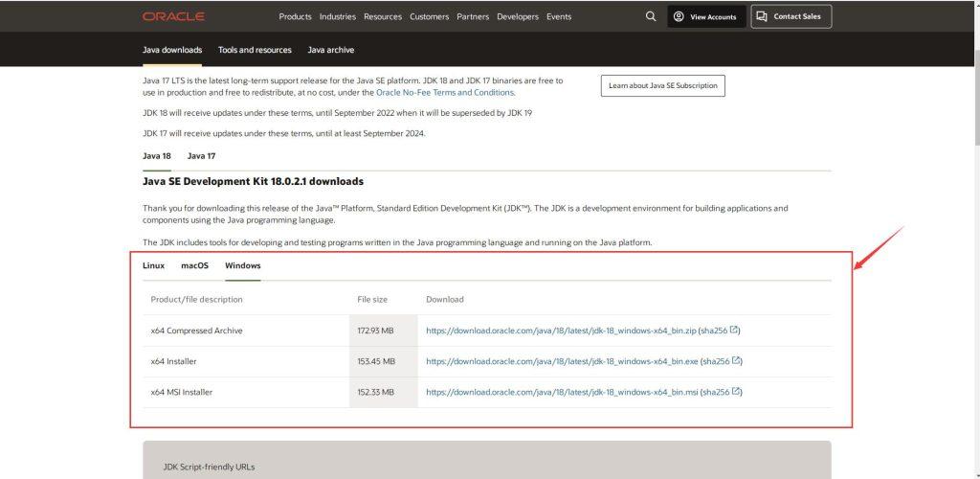Select the Java archive tab
The height and width of the screenshot is (479, 980).
coord(330,50)
